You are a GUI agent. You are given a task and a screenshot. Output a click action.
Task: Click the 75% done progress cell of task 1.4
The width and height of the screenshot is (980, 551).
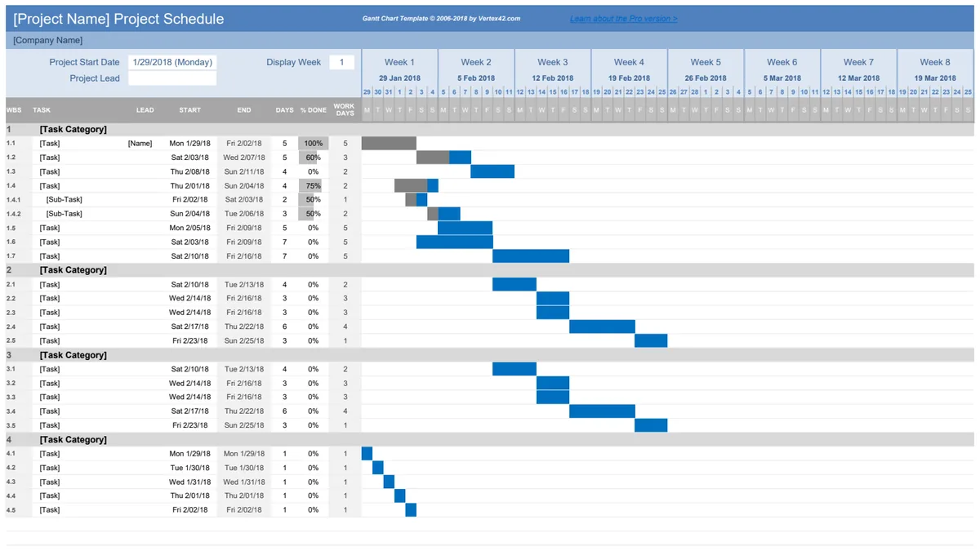[x=313, y=185]
